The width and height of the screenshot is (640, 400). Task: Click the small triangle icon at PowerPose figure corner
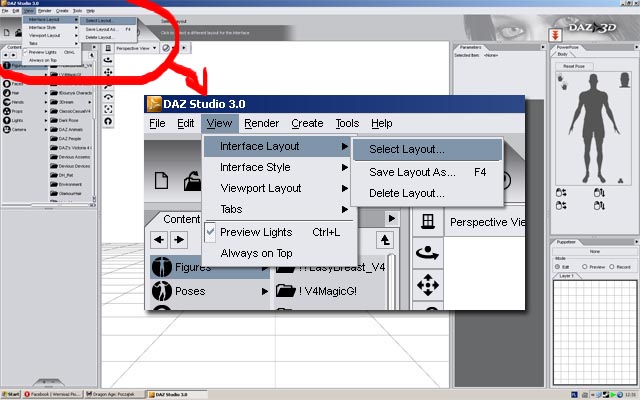[x=620, y=180]
